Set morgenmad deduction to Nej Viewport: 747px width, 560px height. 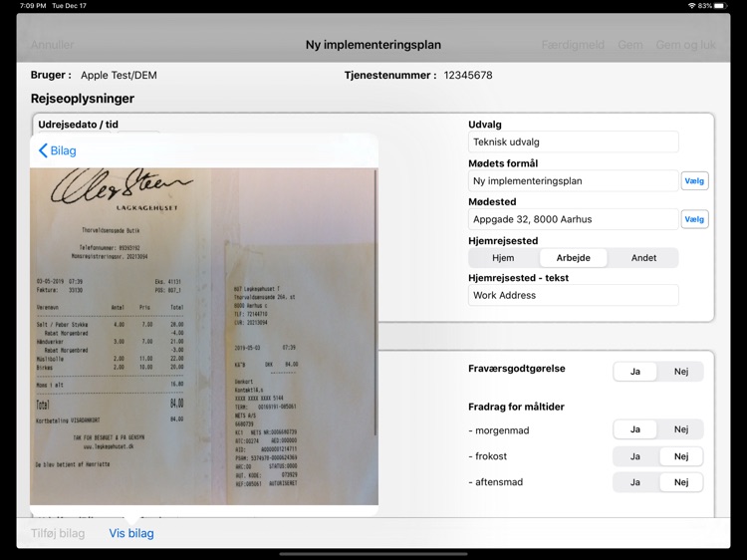[x=681, y=429]
